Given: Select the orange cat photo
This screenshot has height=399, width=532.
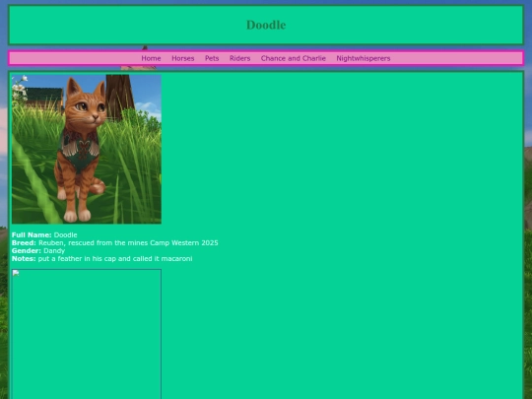Looking at the screenshot, I should pos(87,150).
